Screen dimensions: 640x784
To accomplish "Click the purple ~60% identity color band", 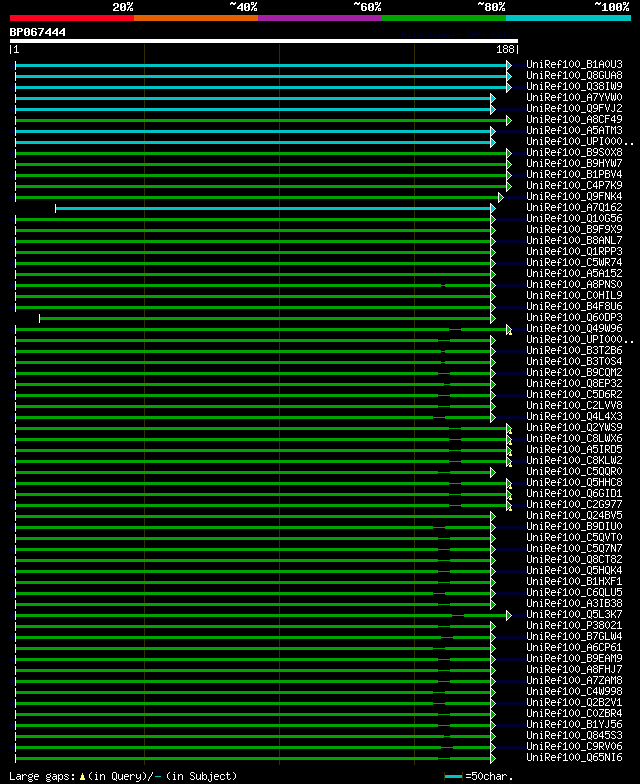I will click(x=320, y=18).
